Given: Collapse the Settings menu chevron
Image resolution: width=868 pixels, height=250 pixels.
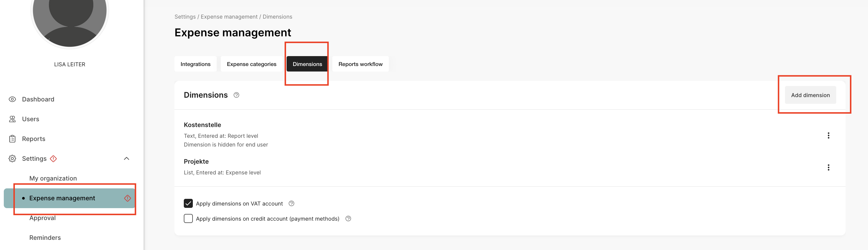Looking at the screenshot, I should click(x=127, y=158).
